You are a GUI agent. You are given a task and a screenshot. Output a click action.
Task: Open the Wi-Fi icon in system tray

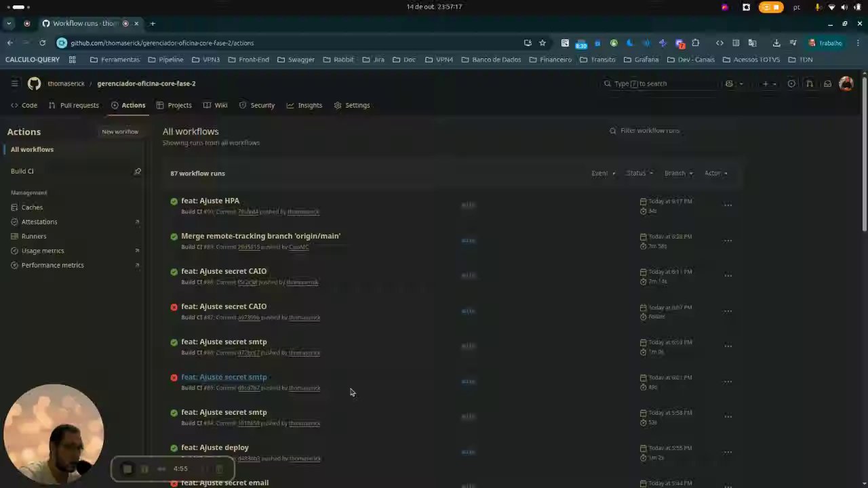[x=832, y=7]
